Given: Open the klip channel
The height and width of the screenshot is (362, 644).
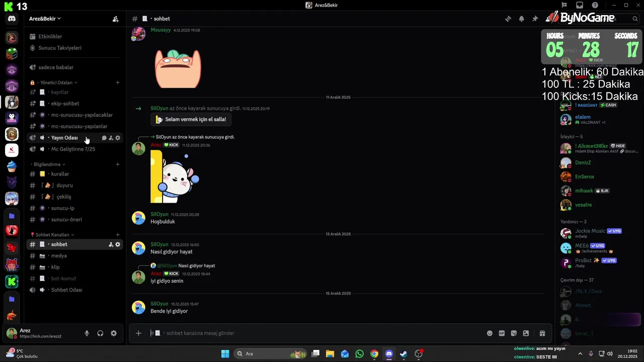Looking at the screenshot, I should pos(75,267).
